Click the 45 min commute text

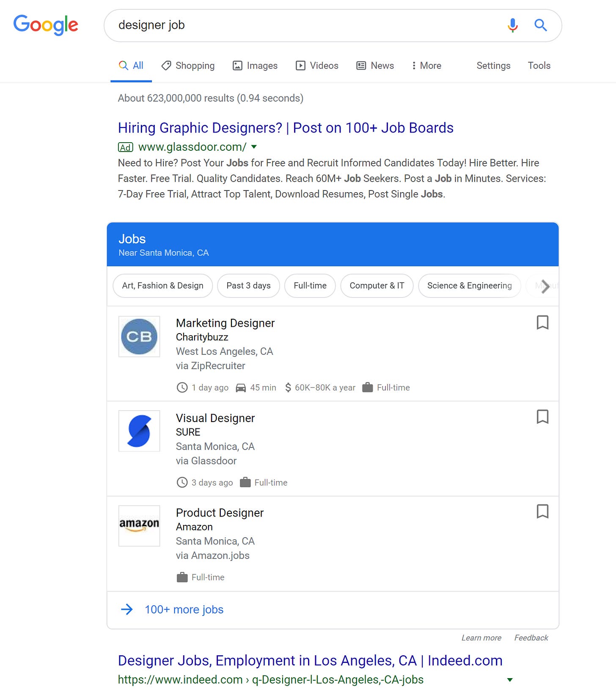point(263,388)
